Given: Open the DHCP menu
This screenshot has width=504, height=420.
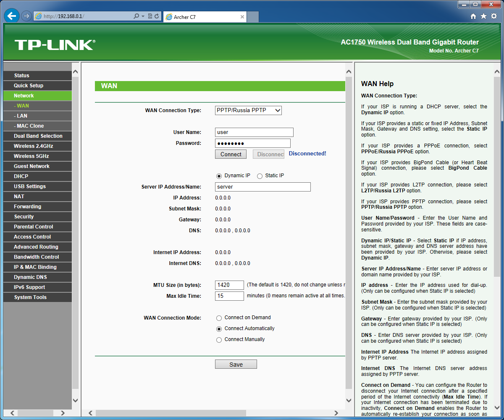Looking at the screenshot, I should (x=37, y=176).
